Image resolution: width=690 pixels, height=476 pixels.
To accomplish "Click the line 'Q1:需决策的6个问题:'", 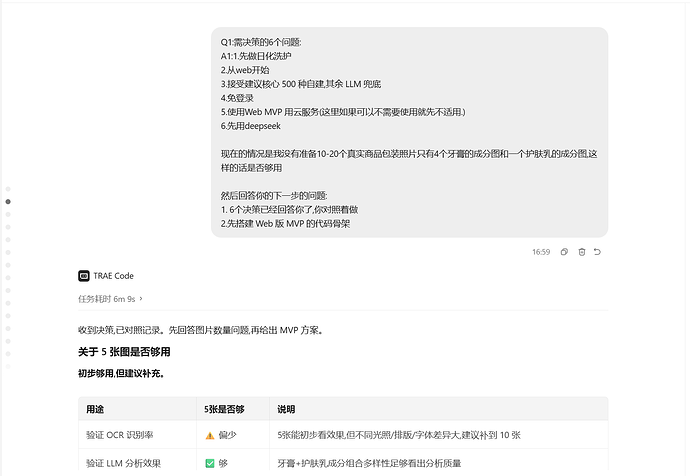I will 261,42.
